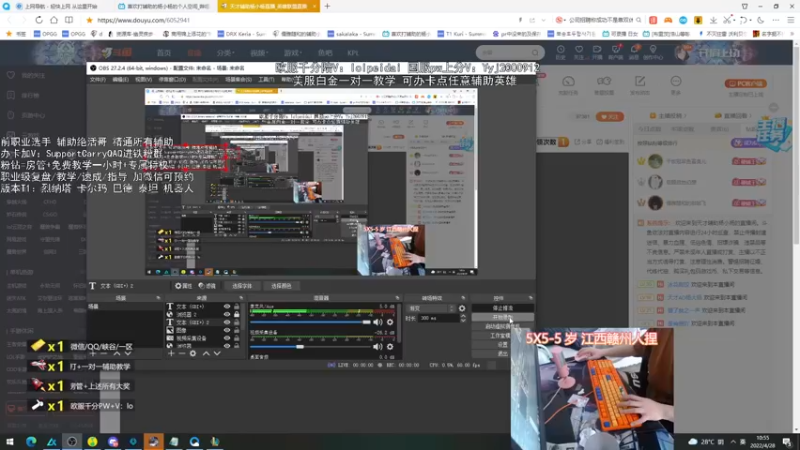
Task: Remove the selected source with the minus icon
Action: click(x=182, y=353)
